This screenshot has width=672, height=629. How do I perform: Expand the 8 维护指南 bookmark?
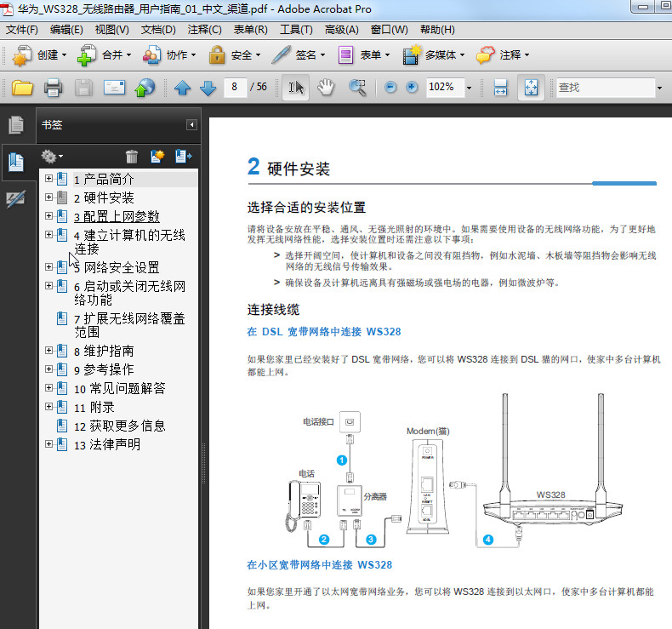point(48,351)
